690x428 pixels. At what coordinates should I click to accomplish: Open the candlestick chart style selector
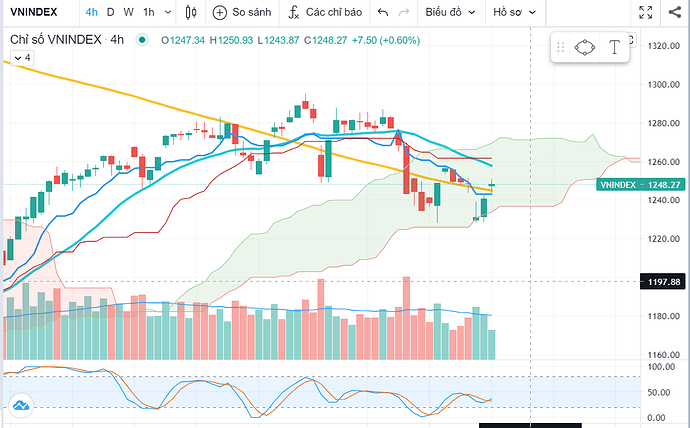pyautogui.click(x=192, y=13)
